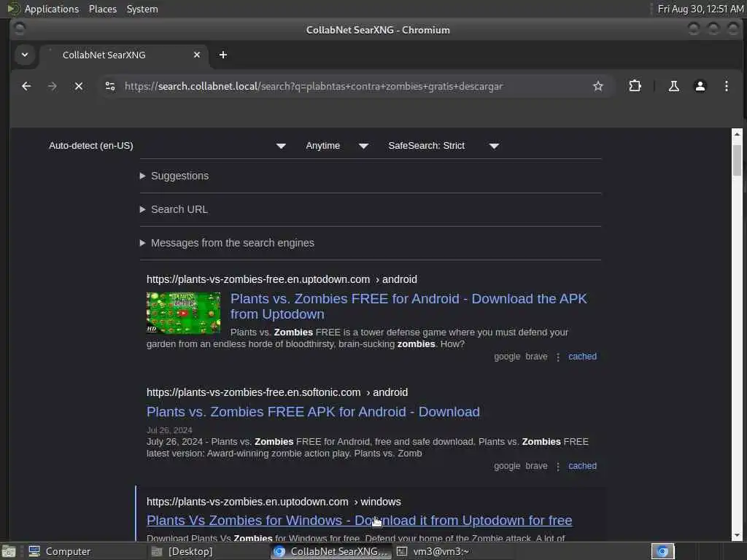Open the Anytime time range dropdown
Screen dimensions: 747x560
[337, 146]
